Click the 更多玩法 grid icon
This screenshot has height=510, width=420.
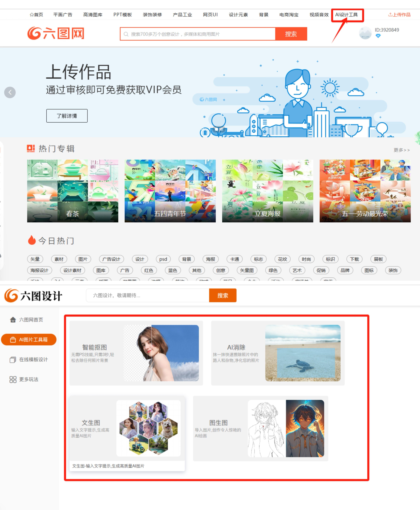tap(13, 379)
